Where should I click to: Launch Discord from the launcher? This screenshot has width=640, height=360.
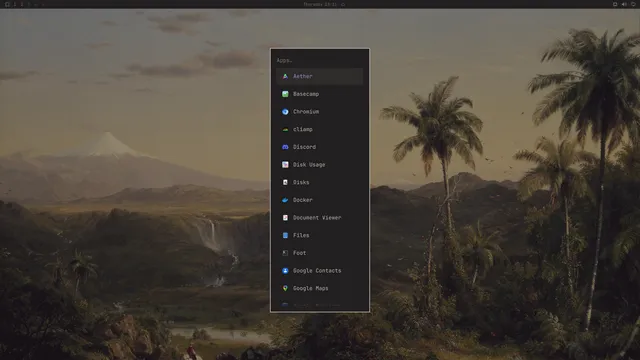(x=320, y=147)
